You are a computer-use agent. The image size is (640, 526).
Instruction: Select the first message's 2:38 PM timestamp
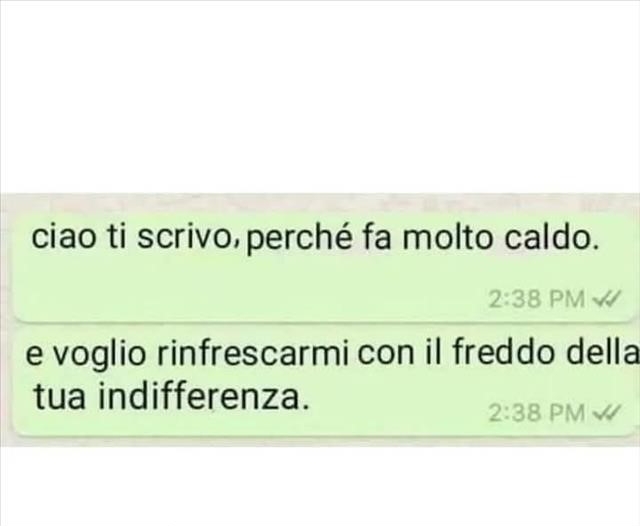coord(538,299)
